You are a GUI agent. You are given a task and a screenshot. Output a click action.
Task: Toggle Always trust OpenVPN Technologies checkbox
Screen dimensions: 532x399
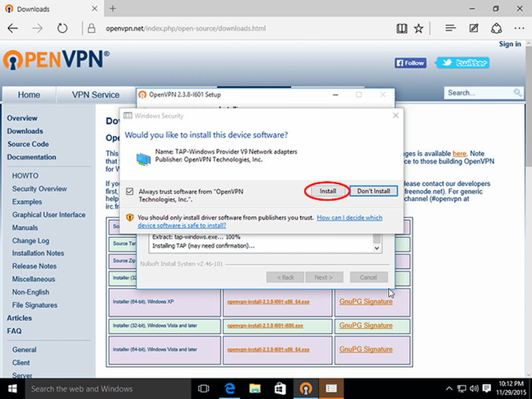coord(129,192)
